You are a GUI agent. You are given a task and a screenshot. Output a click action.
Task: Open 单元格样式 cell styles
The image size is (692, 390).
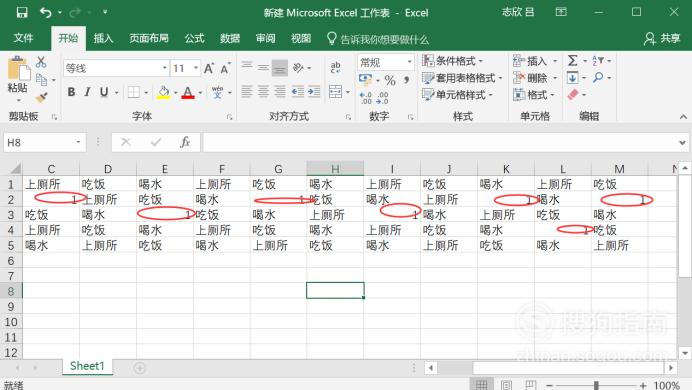pyautogui.click(x=457, y=95)
